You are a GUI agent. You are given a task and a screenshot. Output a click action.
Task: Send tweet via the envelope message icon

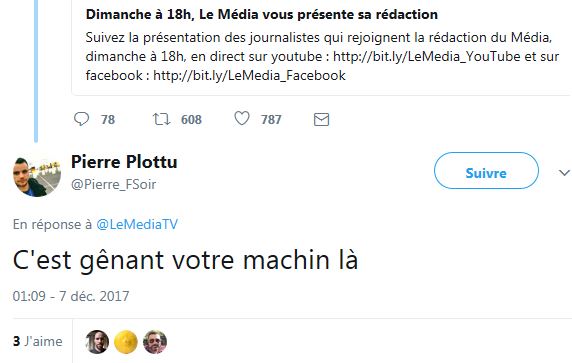tap(321, 120)
